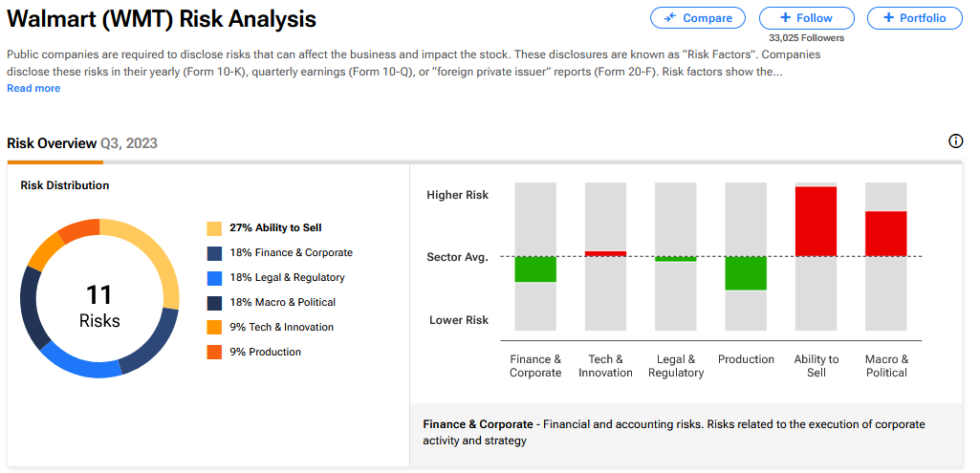The width and height of the screenshot is (980, 473).
Task: Select the green Production bar in chart
Action: [x=746, y=272]
